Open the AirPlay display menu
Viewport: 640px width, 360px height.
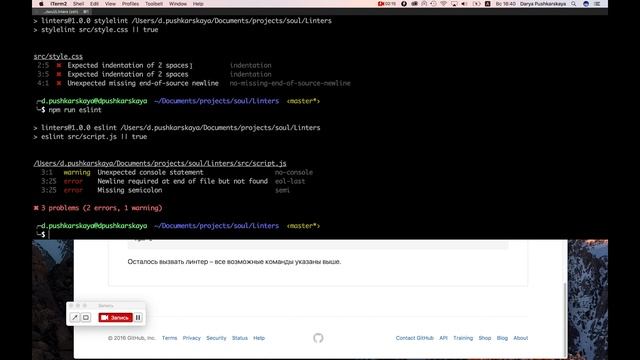[454, 4]
